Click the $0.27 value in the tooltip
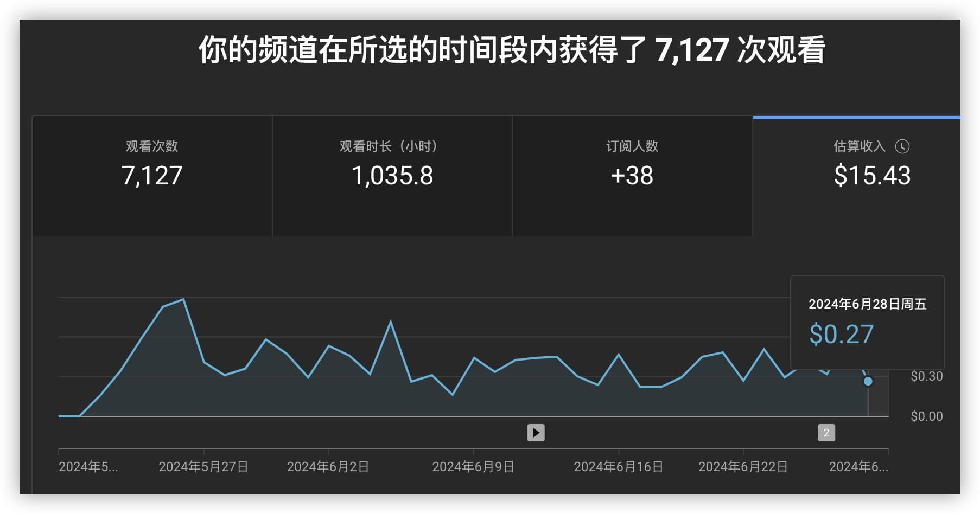The width and height of the screenshot is (980, 514). [x=841, y=335]
